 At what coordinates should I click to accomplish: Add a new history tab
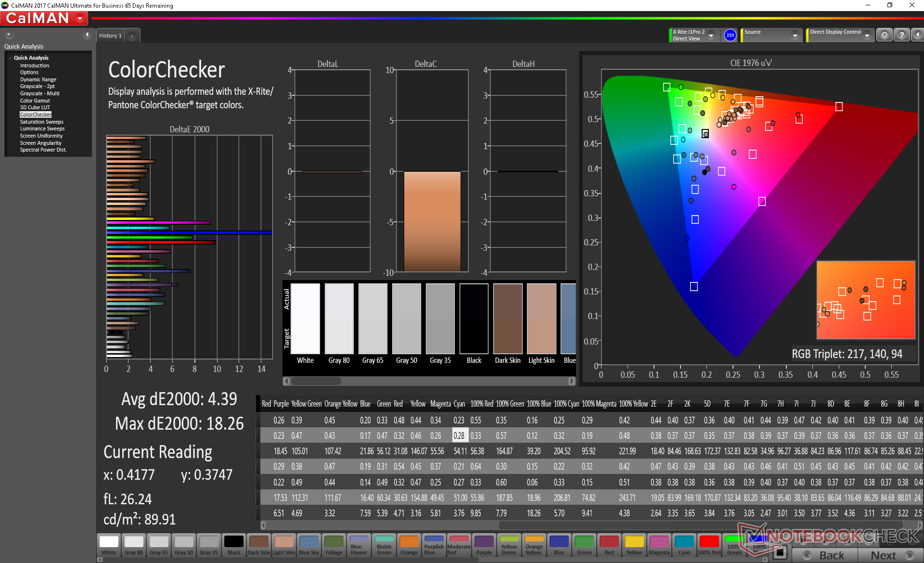132,36
